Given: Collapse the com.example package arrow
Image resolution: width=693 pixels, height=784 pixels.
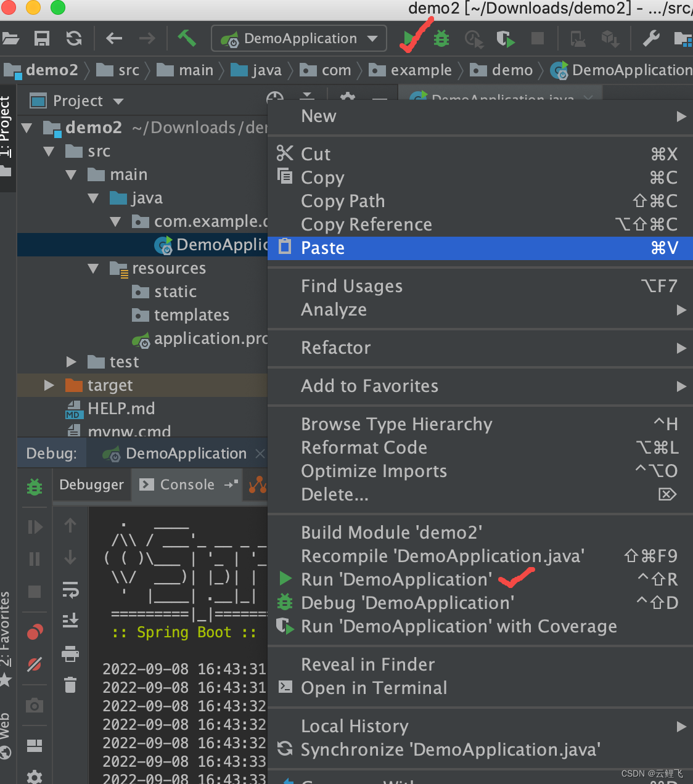Looking at the screenshot, I should (115, 222).
